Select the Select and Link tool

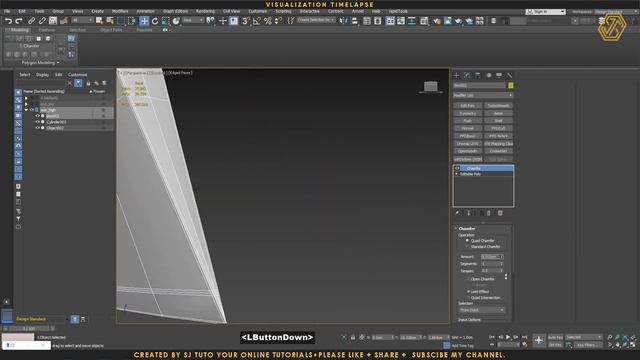point(31,21)
